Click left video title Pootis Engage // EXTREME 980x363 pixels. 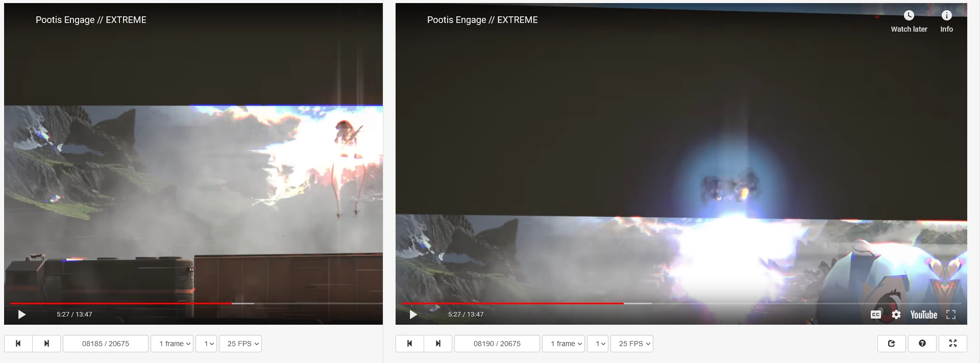[x=91, y=20]
